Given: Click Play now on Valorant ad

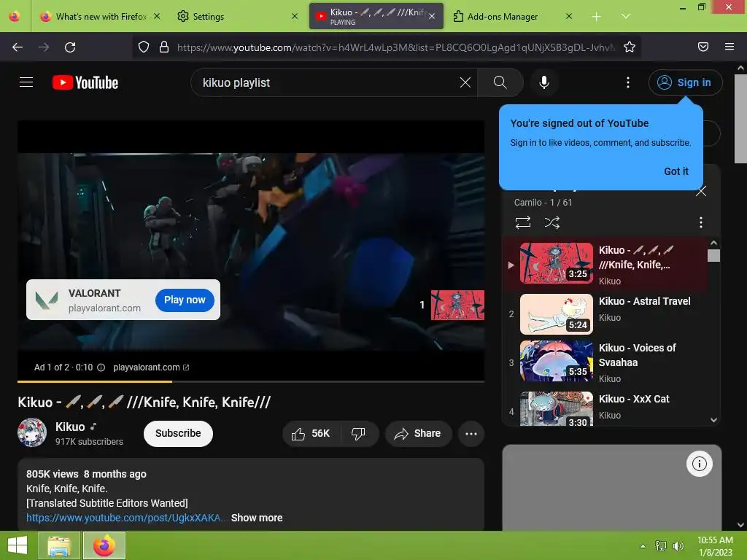Looking at the screenshot, I should click(x=185, y=300).
